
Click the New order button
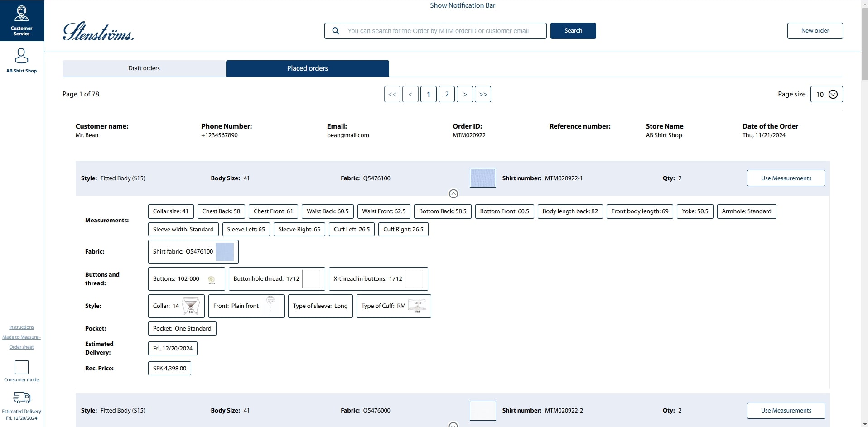pos(815,31)
